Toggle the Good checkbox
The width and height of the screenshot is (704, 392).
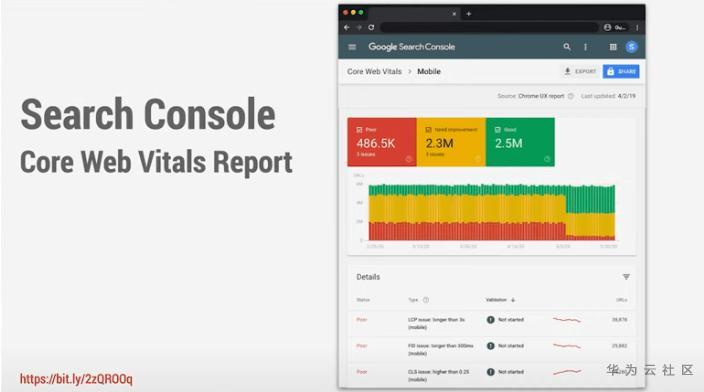(x=497, y=130)
